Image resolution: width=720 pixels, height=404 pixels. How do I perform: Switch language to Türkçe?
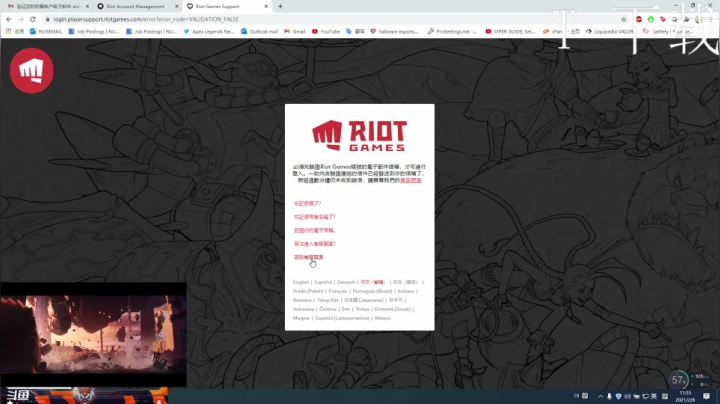[x=362, y=309]
